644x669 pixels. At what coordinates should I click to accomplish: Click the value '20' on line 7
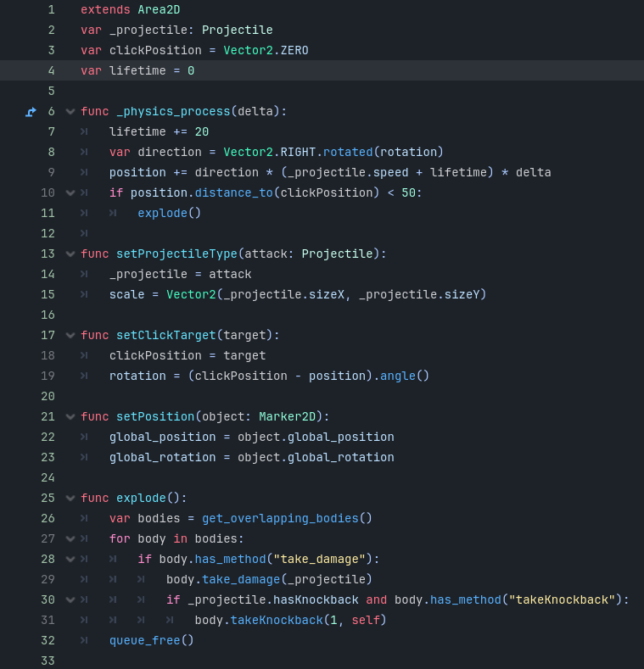point(202,131)
